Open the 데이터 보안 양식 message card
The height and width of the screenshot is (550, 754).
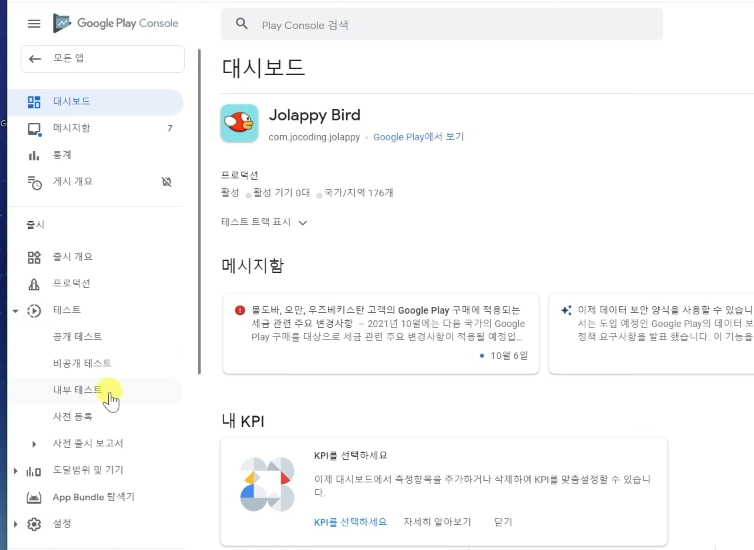tap(652, 334)
